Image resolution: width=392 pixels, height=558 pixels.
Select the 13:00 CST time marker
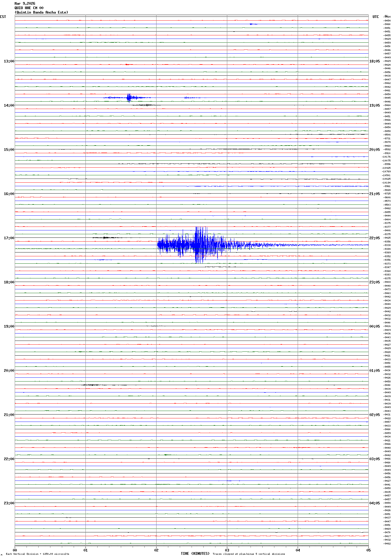9,61
